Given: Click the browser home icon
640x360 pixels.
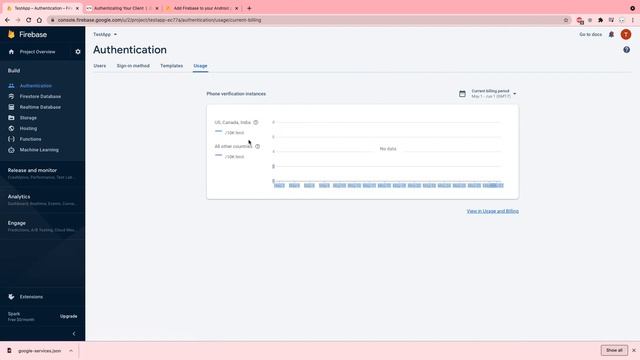Looking at the screenshot, I should (x=39, y=20).
